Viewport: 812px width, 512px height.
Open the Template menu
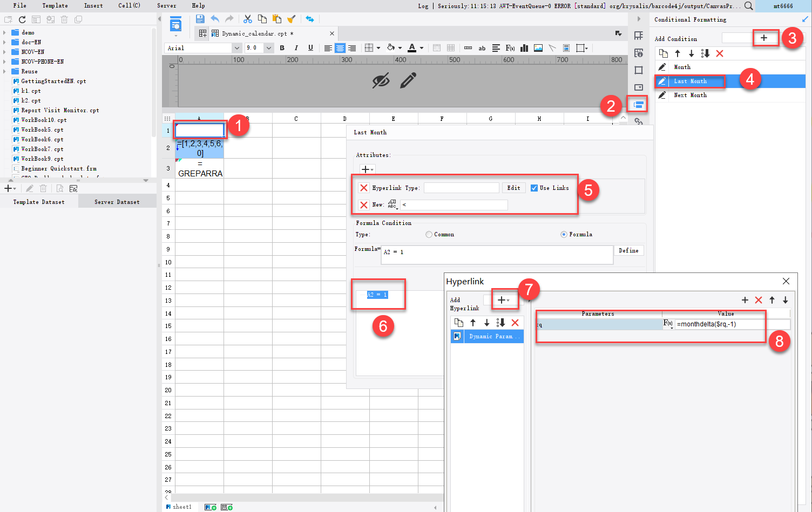pyautogui.click(x=55, y=6)
